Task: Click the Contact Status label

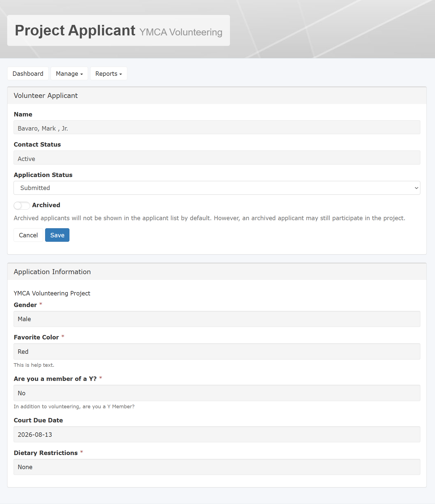Action: pos(37,144)
